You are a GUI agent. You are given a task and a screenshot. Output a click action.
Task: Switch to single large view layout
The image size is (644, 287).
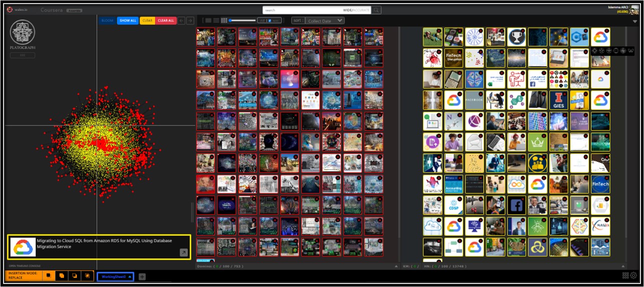click(x=208, y=20)
